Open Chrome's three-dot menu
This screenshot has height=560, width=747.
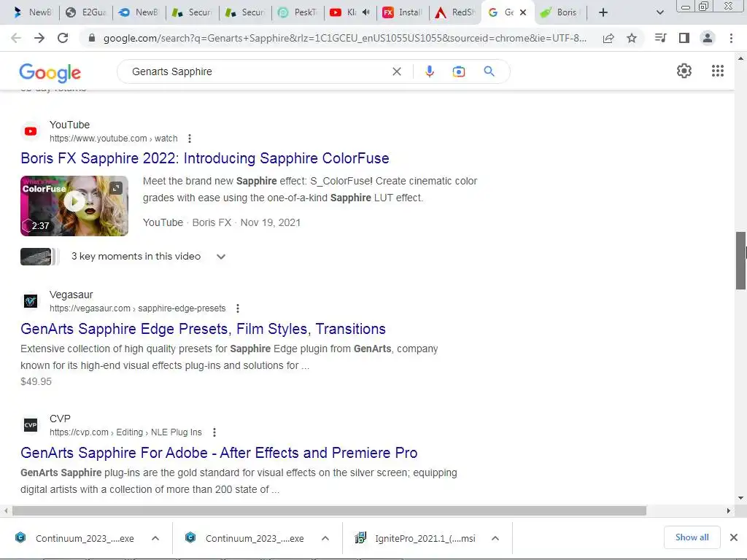(x=731, y=38)
